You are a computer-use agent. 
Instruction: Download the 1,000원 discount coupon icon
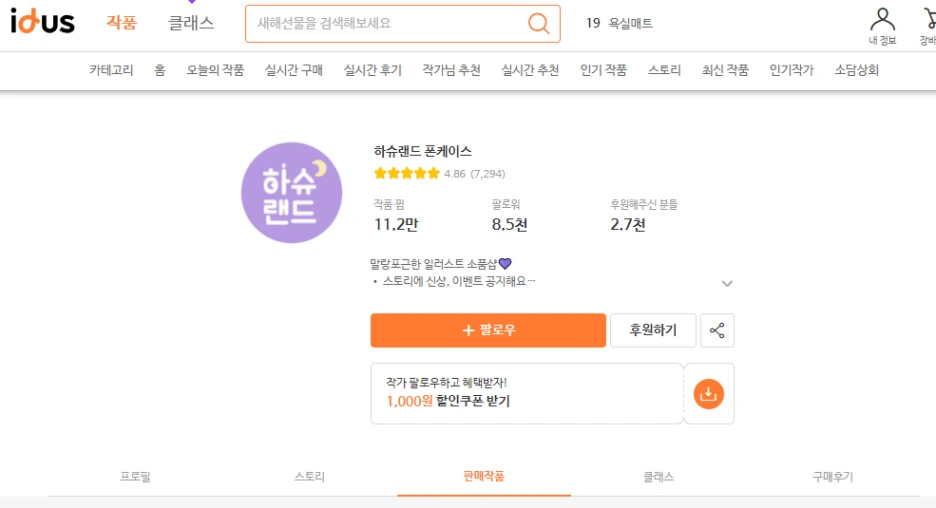[709, 394]
